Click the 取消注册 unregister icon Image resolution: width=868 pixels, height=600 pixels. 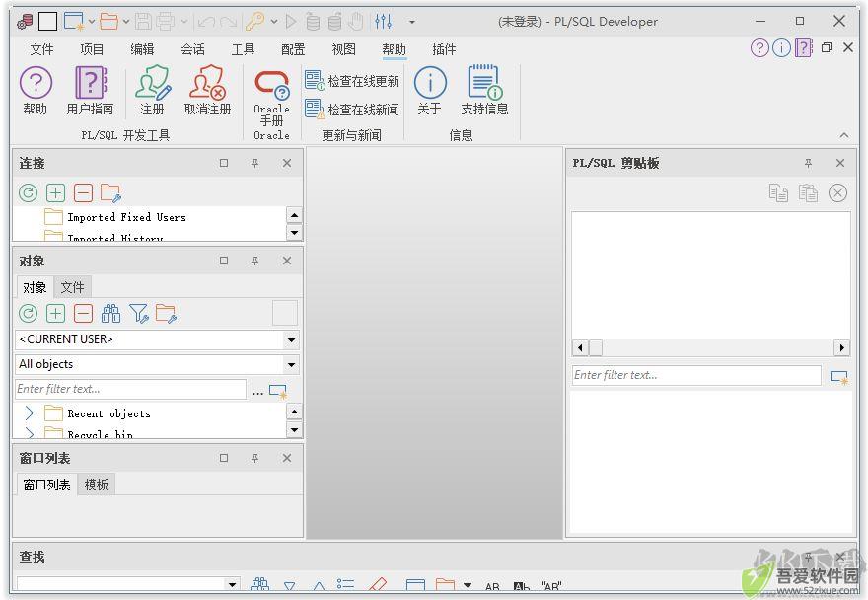207,91
